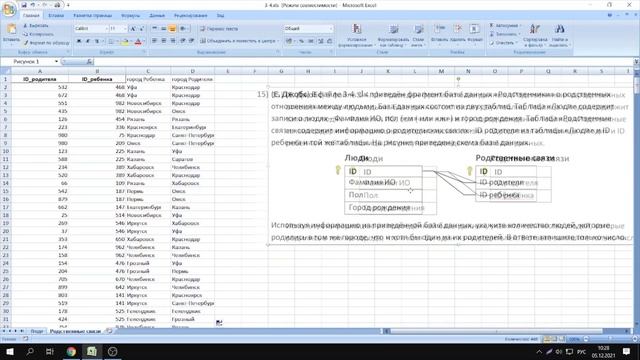Screen dimensions: 640x360
Task: Open Find & Select (Найти и выделить)
Action: [x=559, y=36]
